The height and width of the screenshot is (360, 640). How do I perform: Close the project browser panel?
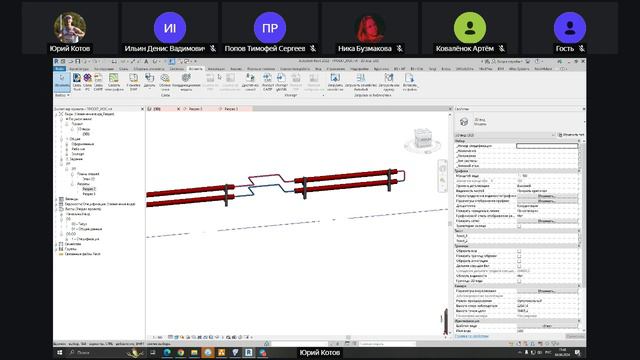click(x=142, y=109)
